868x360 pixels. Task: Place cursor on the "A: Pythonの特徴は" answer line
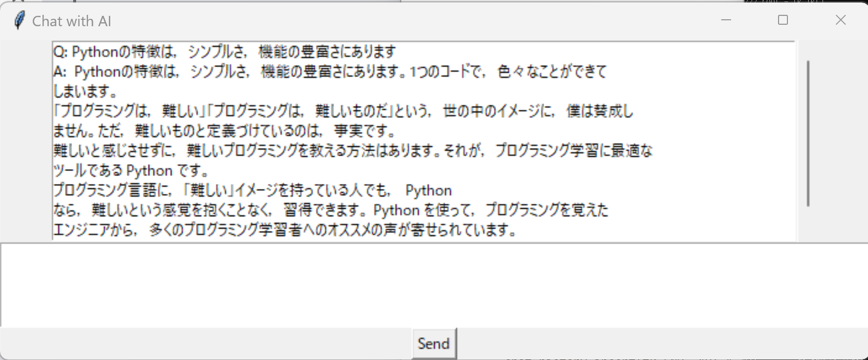coord(330,72)
